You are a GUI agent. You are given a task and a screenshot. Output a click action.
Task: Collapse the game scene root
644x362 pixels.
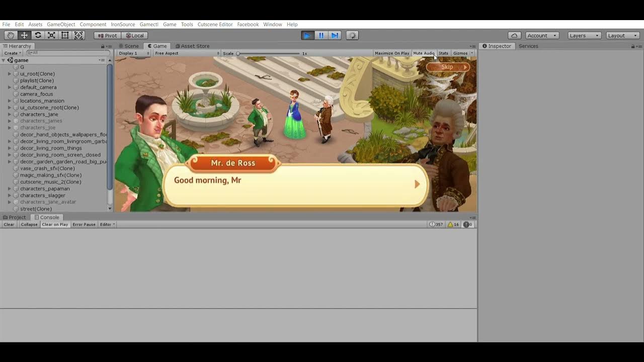[x=4, y=60]
